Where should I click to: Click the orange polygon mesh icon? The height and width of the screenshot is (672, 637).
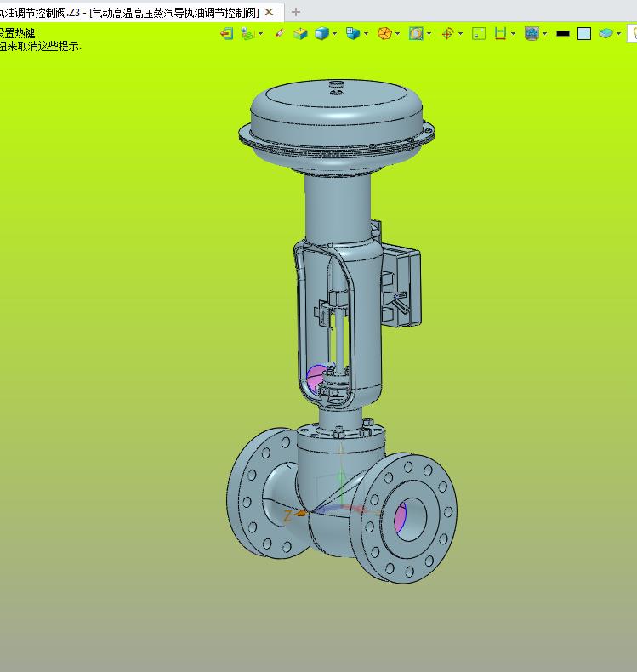click(x=384, y=33)
